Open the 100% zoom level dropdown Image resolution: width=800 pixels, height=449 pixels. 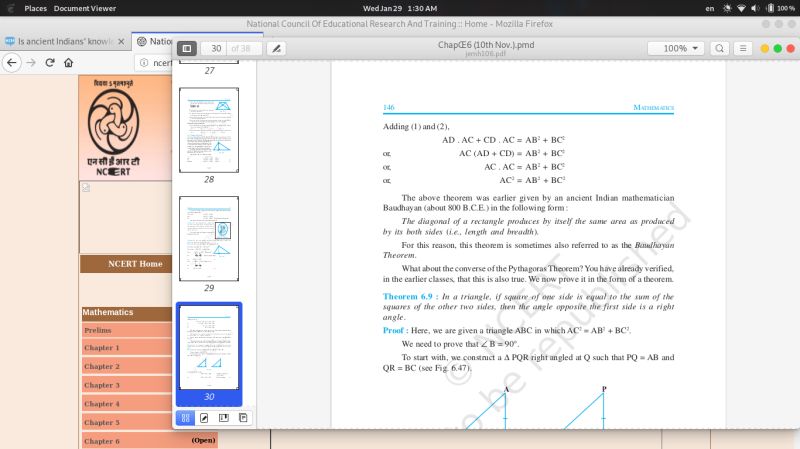(676, 48)
